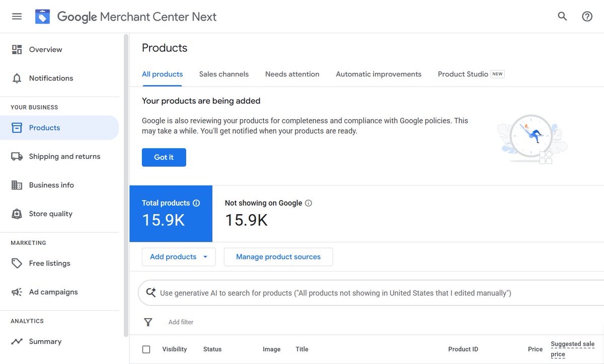Show info tooltip for Total products

point(196,203)
